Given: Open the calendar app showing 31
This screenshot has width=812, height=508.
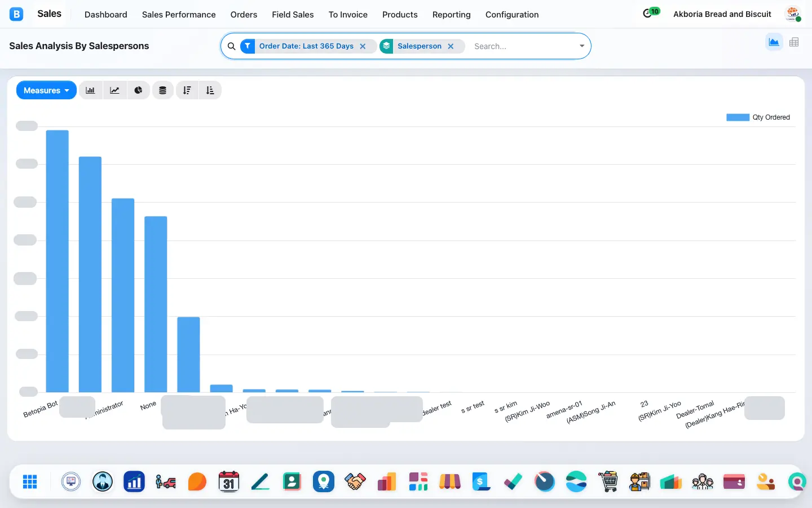Looking at the screenshot, I should coord(229,481).
